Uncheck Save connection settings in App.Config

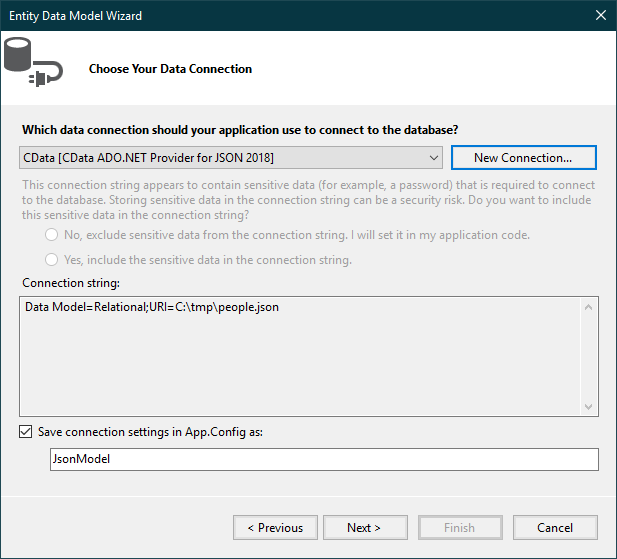click(x=25, y=432)
